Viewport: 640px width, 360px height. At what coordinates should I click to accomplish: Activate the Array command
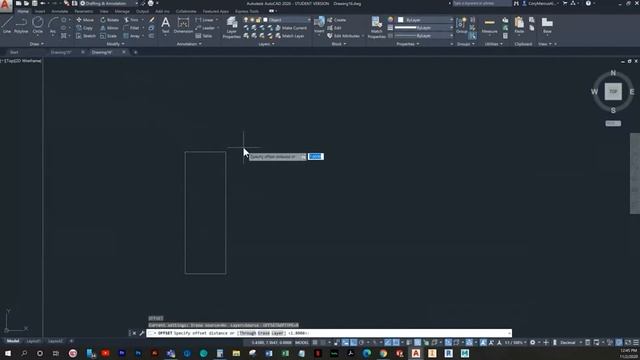(132, 36)
